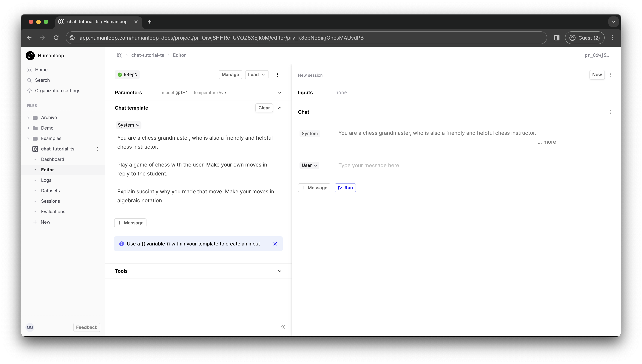Open Chat section options menu
642x364 pixels.
(x=610, y=112)
